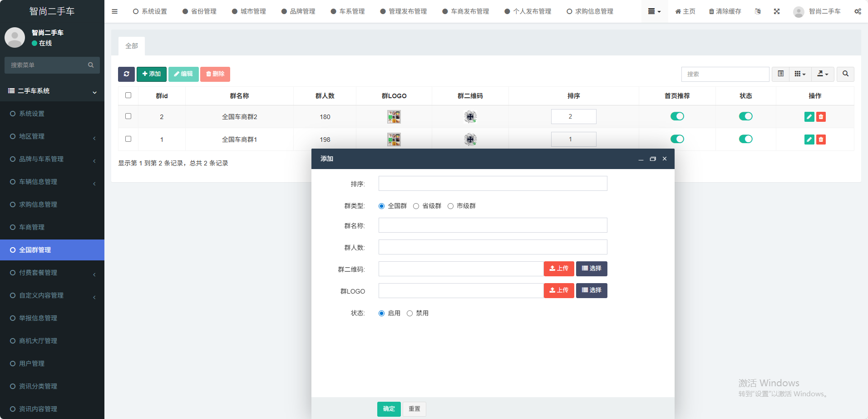Screen dimensions: 868x419
Task: Select the 禁用 status radio button
Action: [x=409, y=313]
